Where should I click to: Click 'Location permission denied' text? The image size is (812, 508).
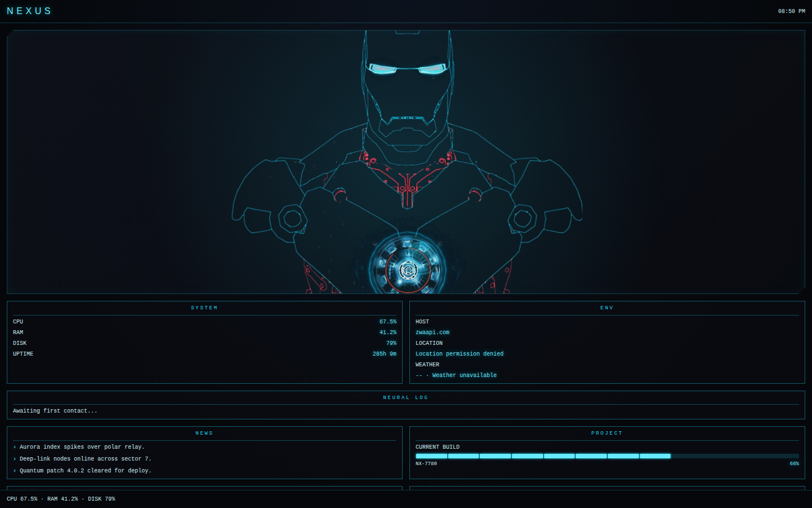[460, 354]
